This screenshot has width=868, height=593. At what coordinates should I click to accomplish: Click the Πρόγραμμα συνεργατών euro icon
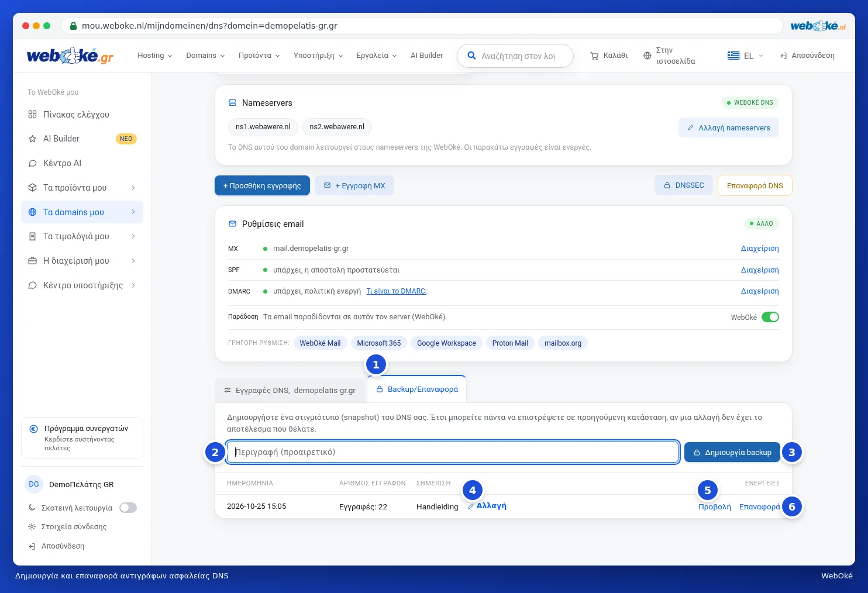[34, 429]
